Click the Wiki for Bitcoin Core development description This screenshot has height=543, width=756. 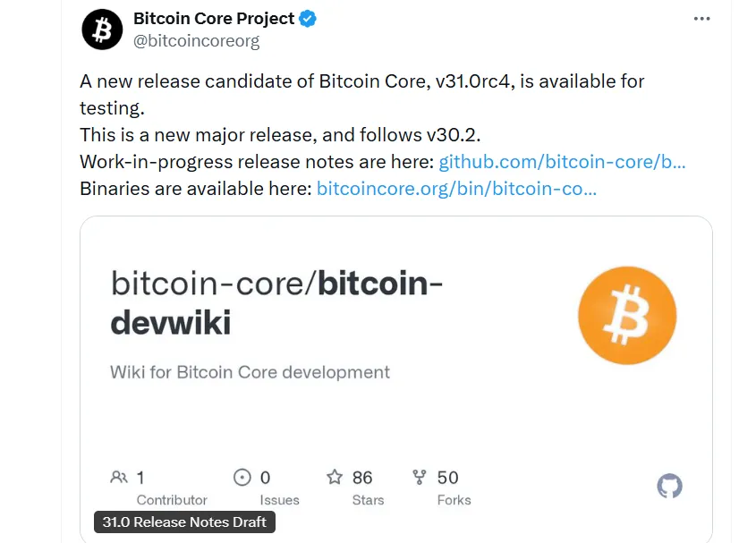tap(250, 372)
